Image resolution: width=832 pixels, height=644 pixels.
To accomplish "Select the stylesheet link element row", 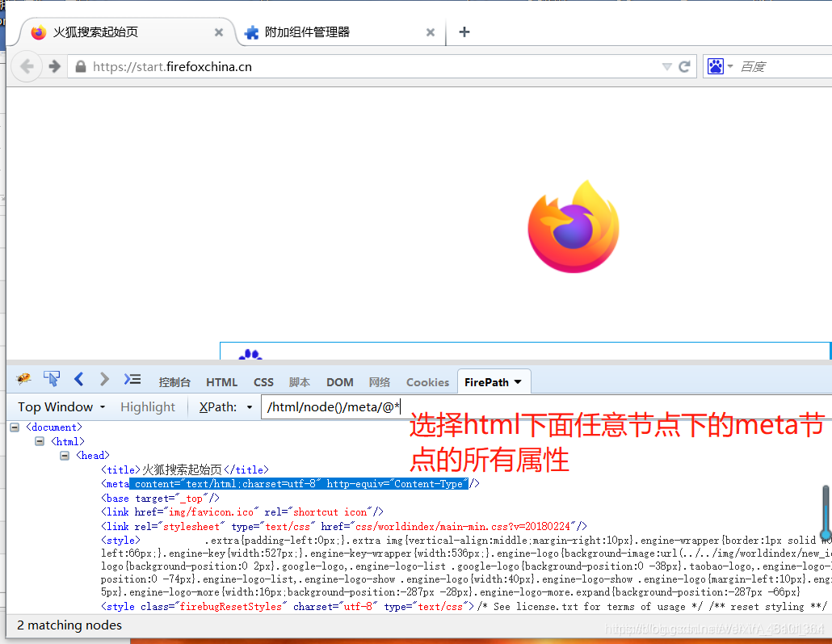I will point(344,527).
